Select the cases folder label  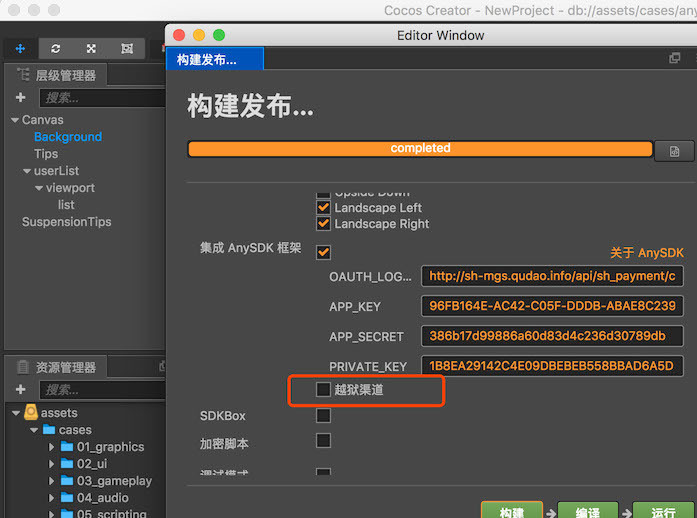[x=75, y=430]
